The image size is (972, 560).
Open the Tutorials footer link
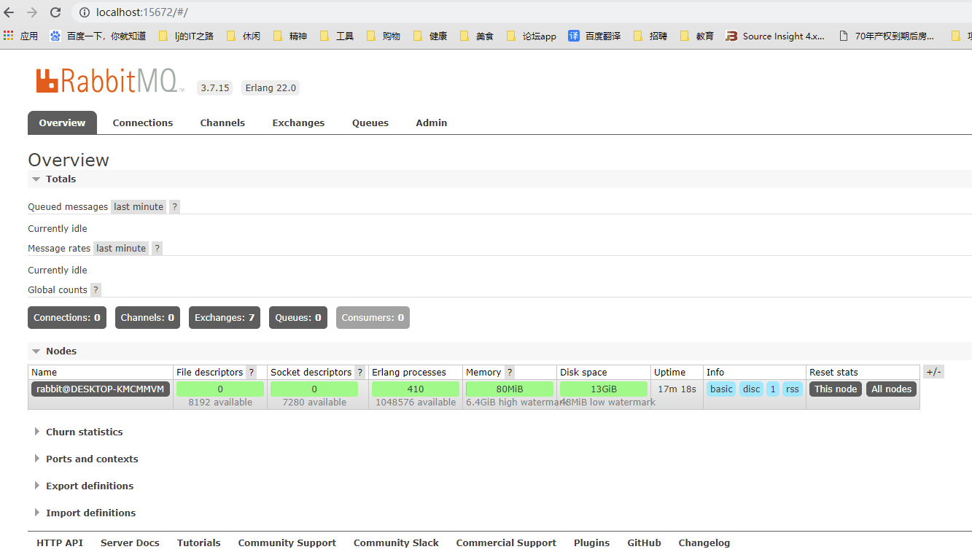198,543
